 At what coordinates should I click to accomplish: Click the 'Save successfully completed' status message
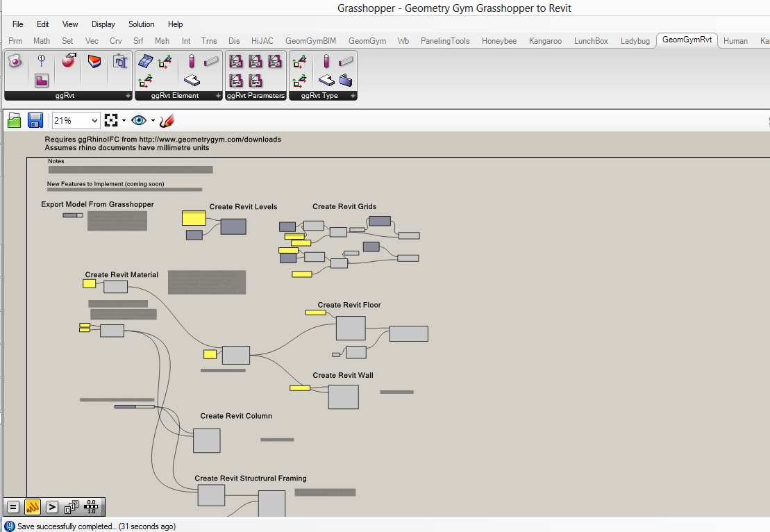click(x=97, y=526)
